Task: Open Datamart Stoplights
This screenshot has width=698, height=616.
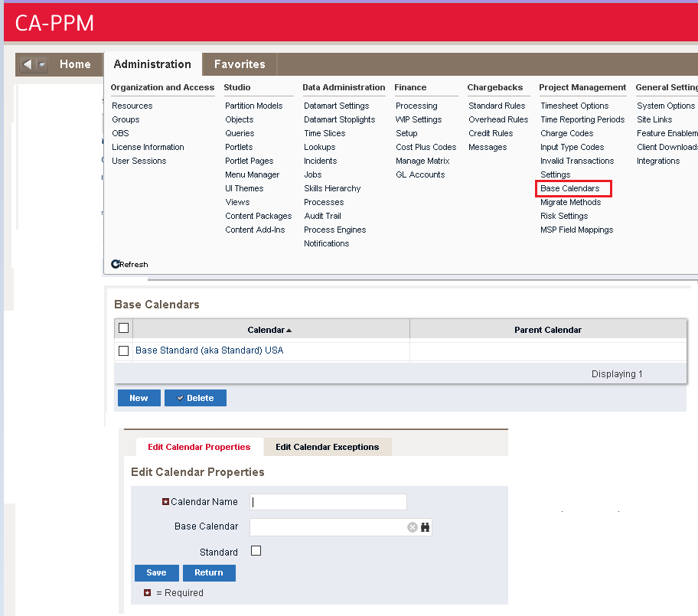Action: (x=339, y=119)
